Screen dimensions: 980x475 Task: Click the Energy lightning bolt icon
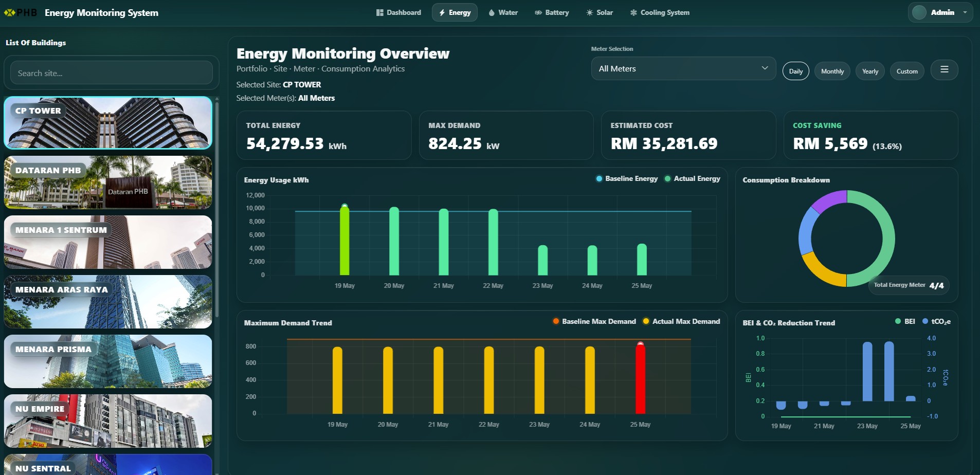coord(442,12)
